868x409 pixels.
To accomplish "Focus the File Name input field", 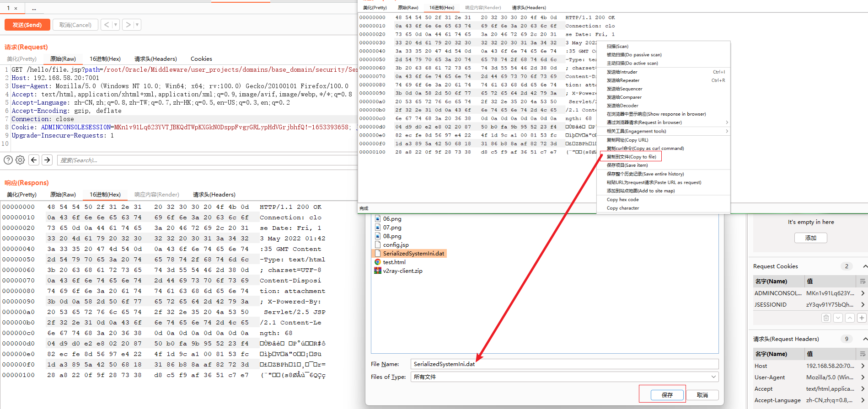I will coord(565,364).
